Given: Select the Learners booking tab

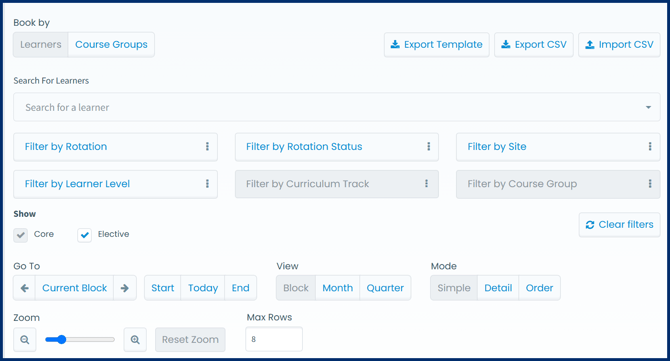Looking at the screenshot, I should tap(41, 44).
